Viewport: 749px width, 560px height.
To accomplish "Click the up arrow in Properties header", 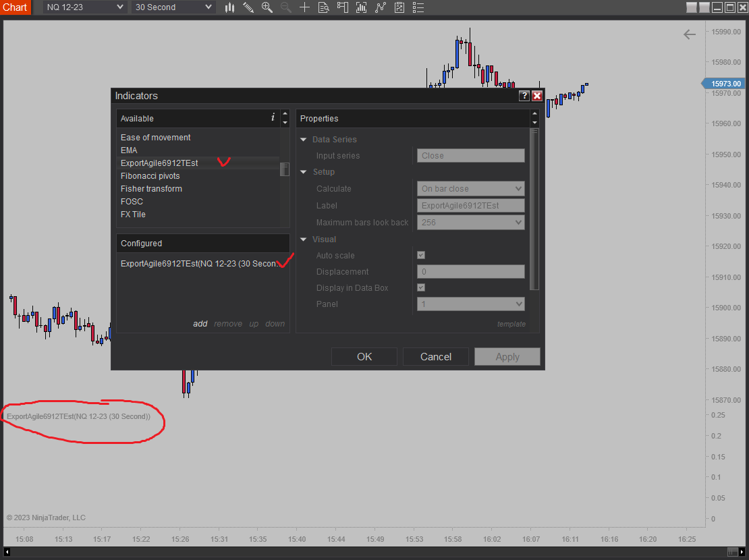I will (x=534, y=114).
